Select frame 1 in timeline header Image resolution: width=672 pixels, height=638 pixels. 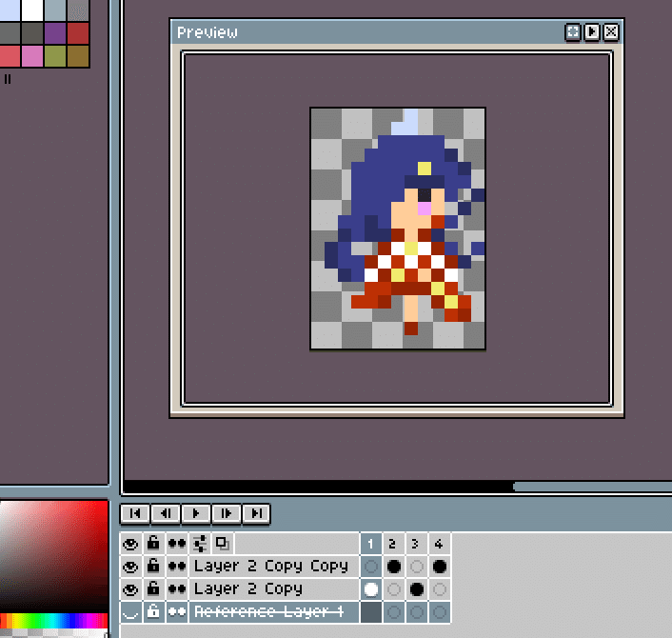tap(371, 544)
